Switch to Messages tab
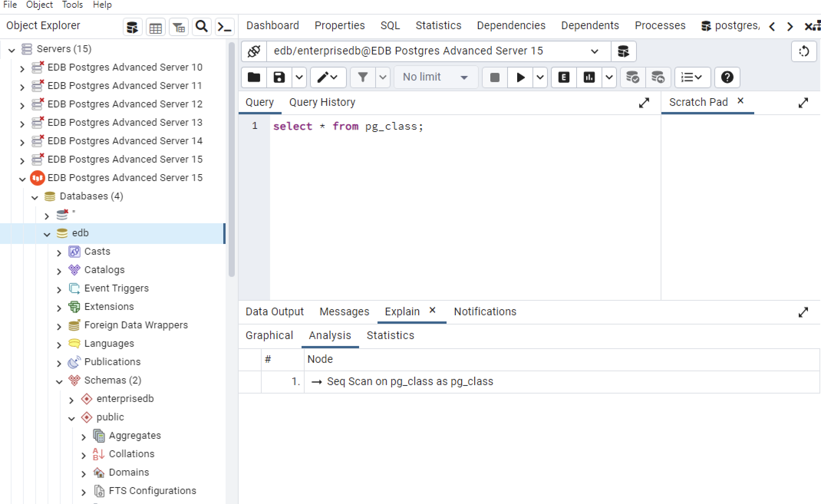The height and width of the screenshot is (504, 821). 344,312
